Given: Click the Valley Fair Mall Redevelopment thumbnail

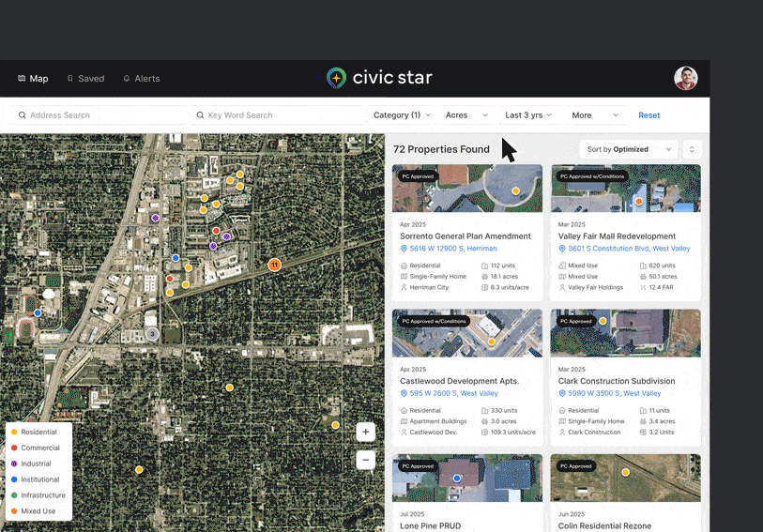Looking at the screenshot, I should tap(626, 189).
